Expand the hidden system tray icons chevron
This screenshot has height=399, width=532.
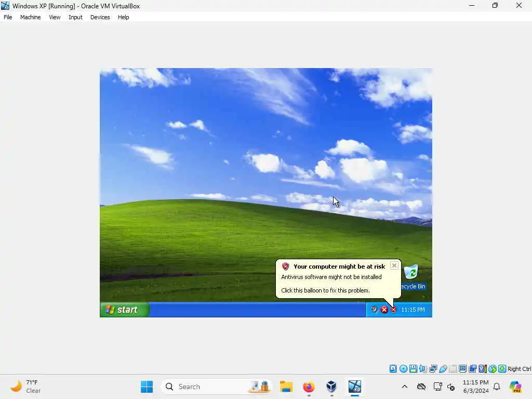click(x=404, y=387)
